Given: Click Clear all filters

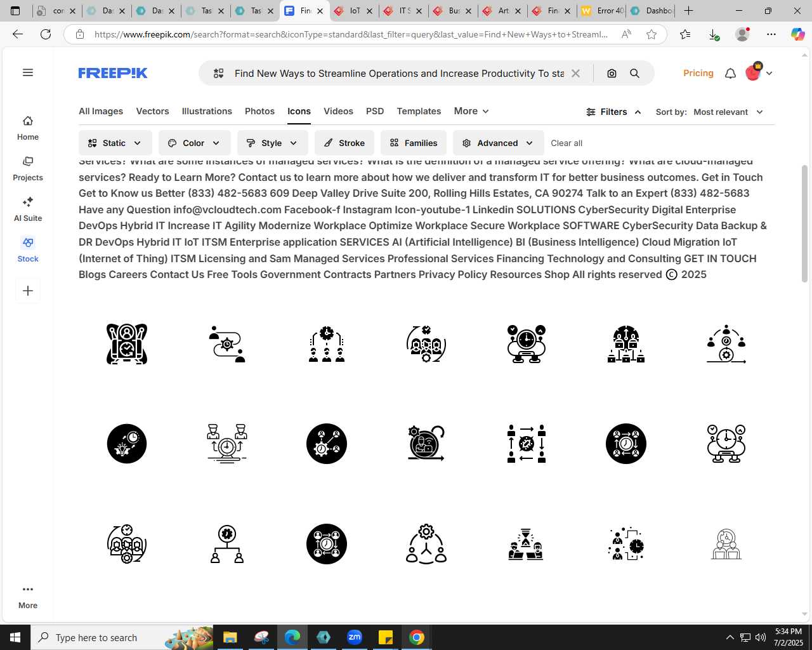Looking at the screenshot, I should coord(566,143).
